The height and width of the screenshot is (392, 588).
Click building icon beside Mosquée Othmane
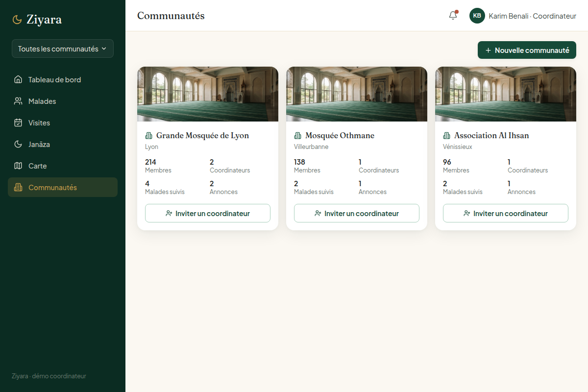[x=298, y=136]
